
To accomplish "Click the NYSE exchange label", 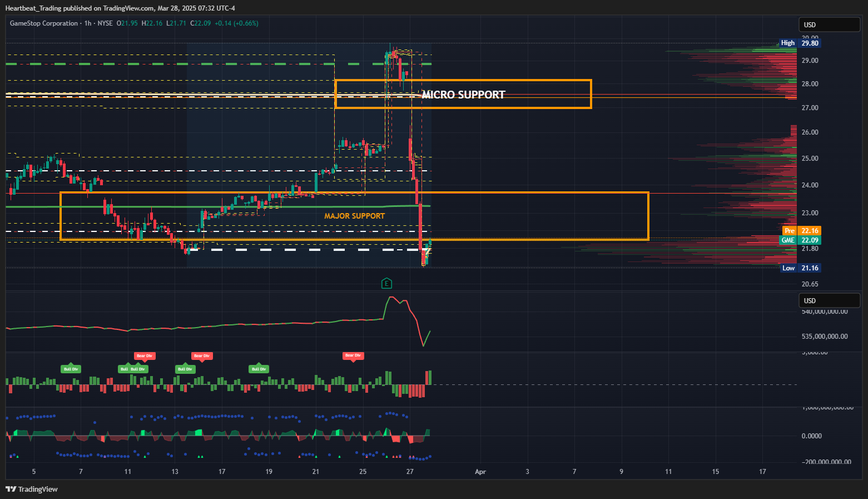I will tap(105, 23).
